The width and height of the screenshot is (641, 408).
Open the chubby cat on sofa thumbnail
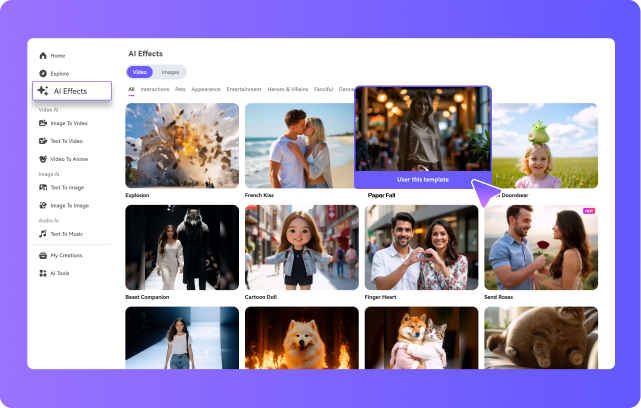(541, 338)
